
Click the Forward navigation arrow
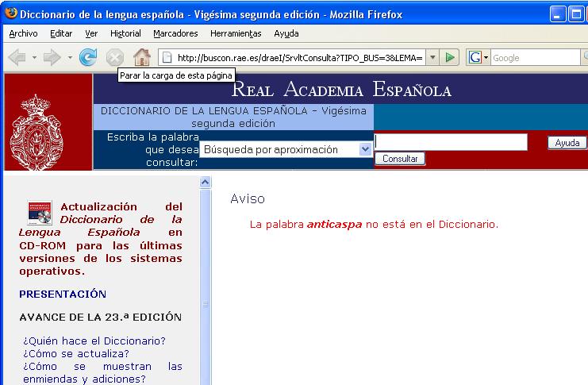pyautogui.click(x=52, y=57)
